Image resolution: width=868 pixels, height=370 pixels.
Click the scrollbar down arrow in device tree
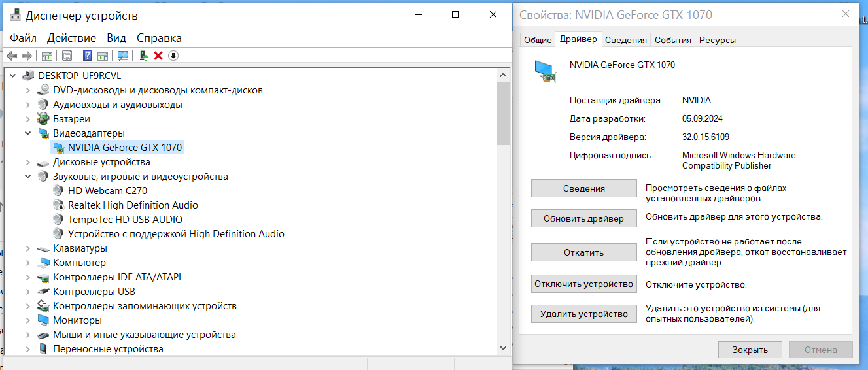[503, 348]
